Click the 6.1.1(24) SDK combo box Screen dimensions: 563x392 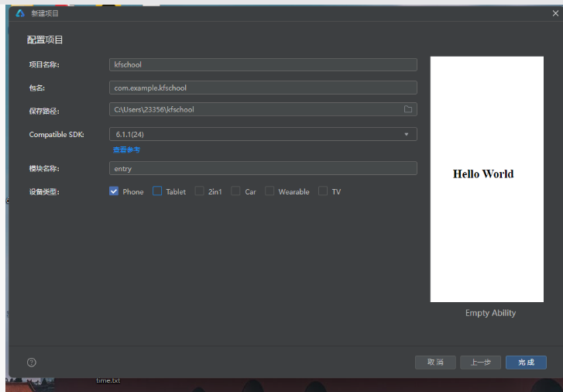click(x=263, y=134)
